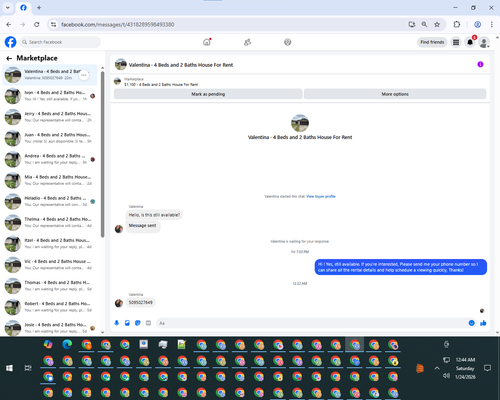This screenshot has height=400, width=500.
Task: Open a new browser tab
Action: tap(39, 8)
